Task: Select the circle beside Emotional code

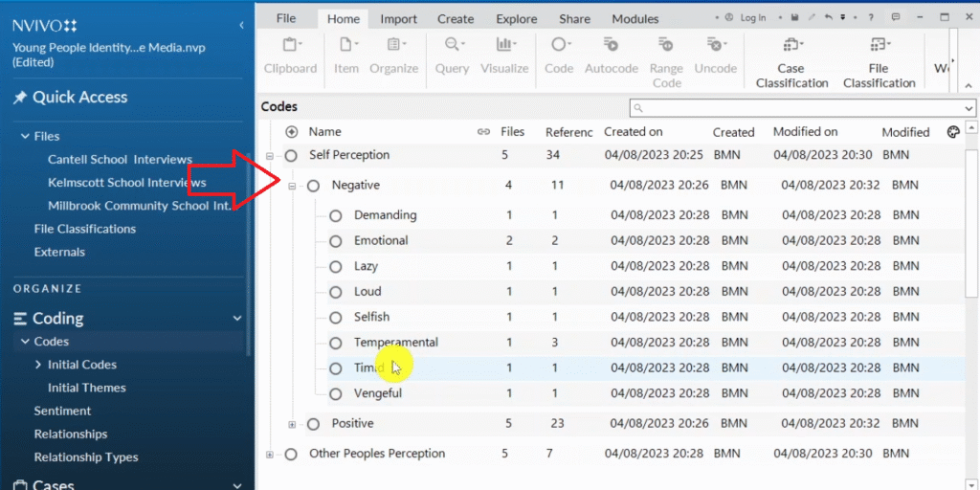Action: click(336, 241)
